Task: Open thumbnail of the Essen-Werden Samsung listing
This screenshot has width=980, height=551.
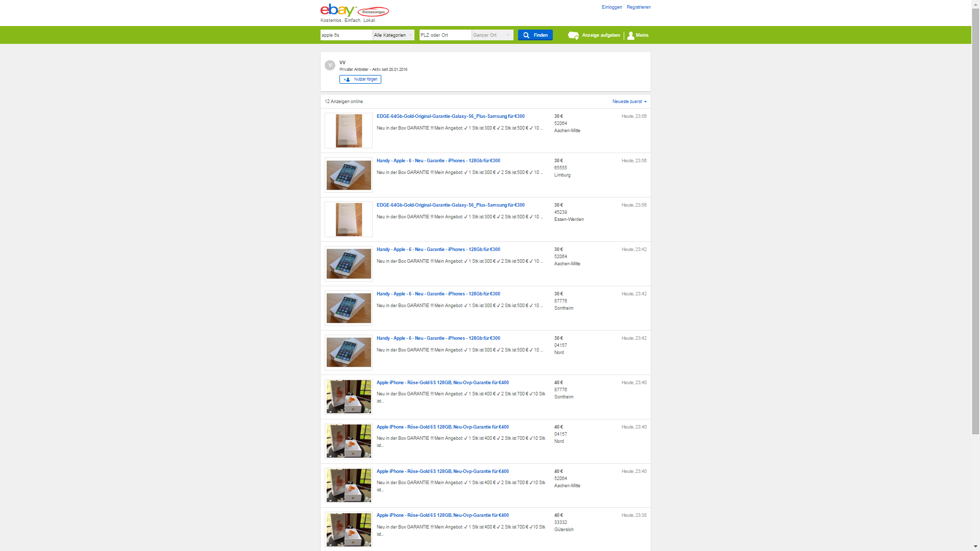Action: [349, 219]
